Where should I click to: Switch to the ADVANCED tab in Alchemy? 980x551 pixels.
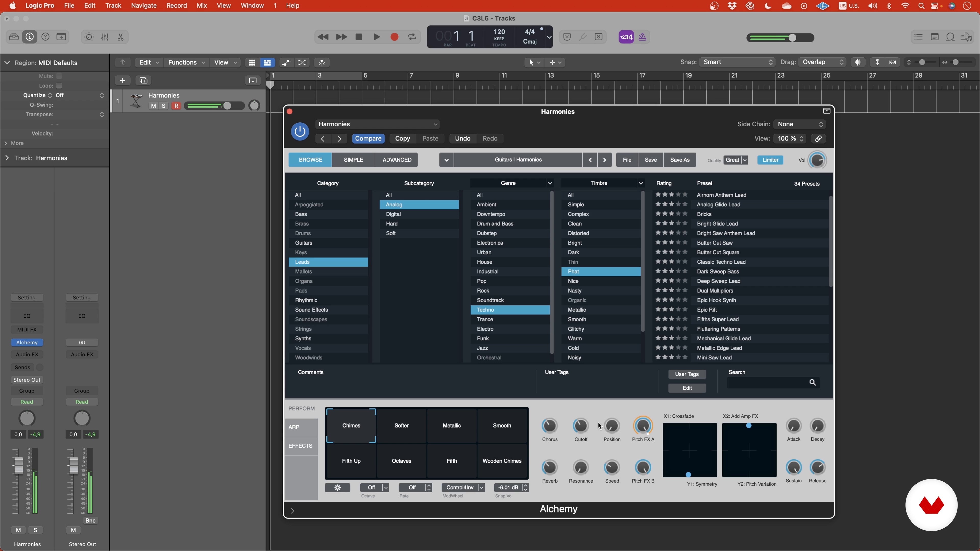pos(397,160)
